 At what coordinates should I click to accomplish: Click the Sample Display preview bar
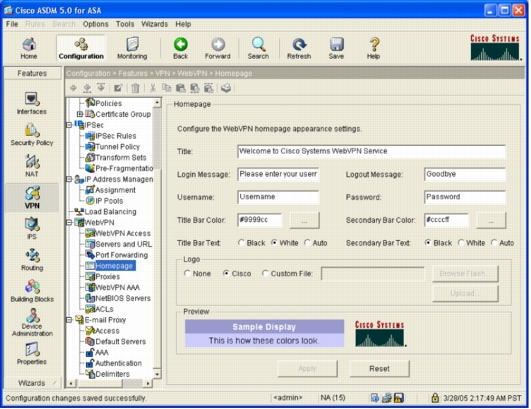(x=264, y=327)
